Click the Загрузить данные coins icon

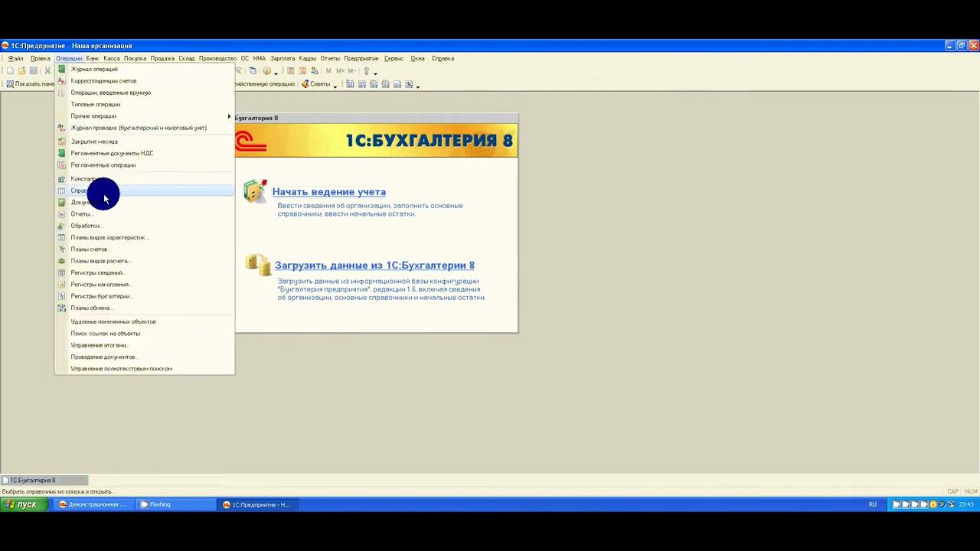(257, 265)
